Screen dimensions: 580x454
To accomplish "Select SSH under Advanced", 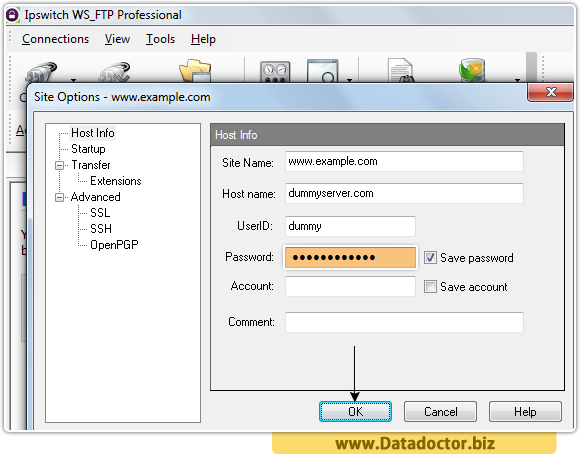I will (x=101, y=229).
